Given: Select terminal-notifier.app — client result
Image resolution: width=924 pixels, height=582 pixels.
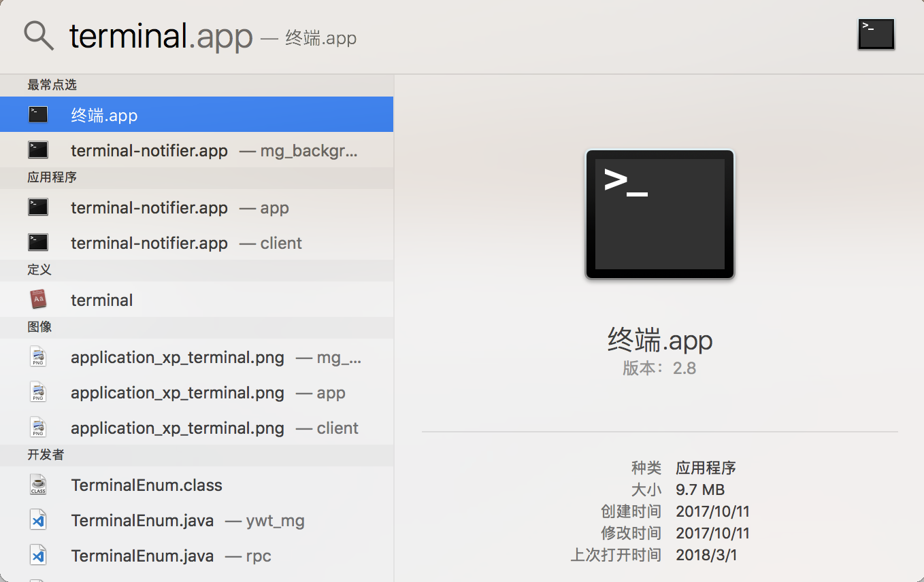Looking at the screenshot, I should (197, 242).
